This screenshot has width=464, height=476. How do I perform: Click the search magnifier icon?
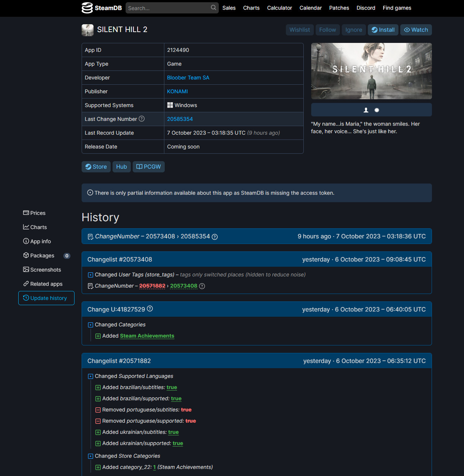(214, 7)
